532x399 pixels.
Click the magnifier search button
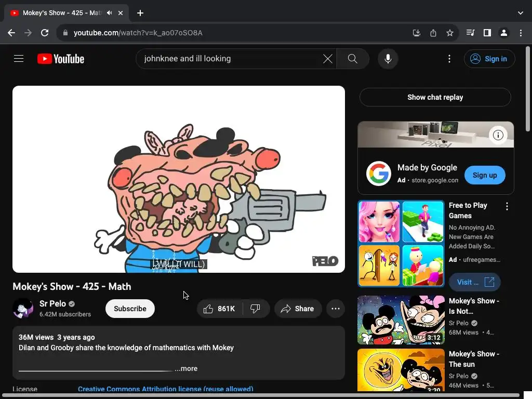(353, 59)
